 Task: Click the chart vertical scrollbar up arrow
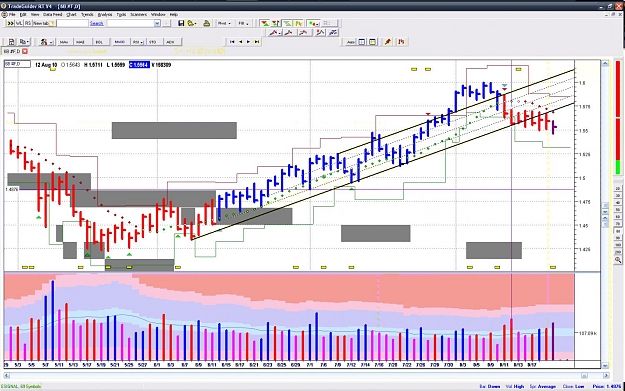(605, 63)
